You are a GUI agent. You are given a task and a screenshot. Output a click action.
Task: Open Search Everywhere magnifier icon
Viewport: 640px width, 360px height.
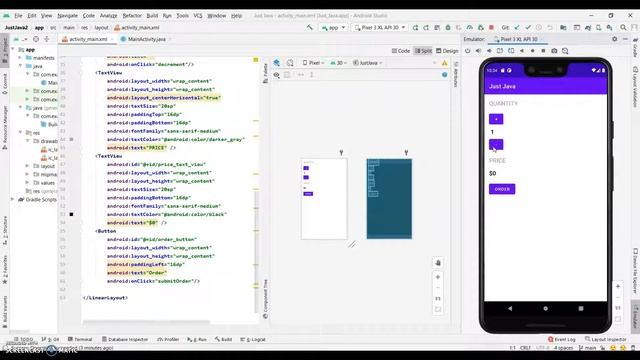623,27
